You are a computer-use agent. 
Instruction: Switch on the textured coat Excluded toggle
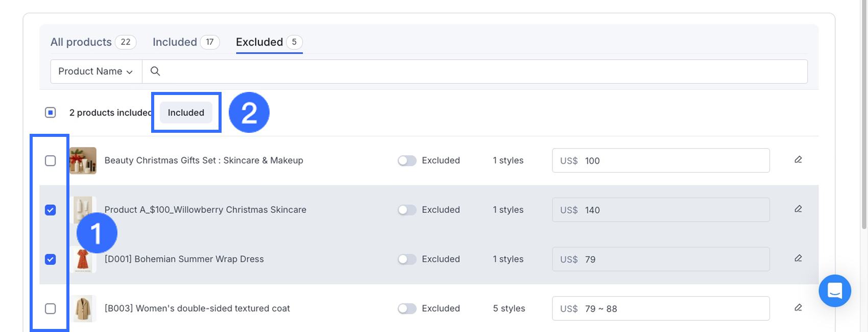click(x=407, y=309)
